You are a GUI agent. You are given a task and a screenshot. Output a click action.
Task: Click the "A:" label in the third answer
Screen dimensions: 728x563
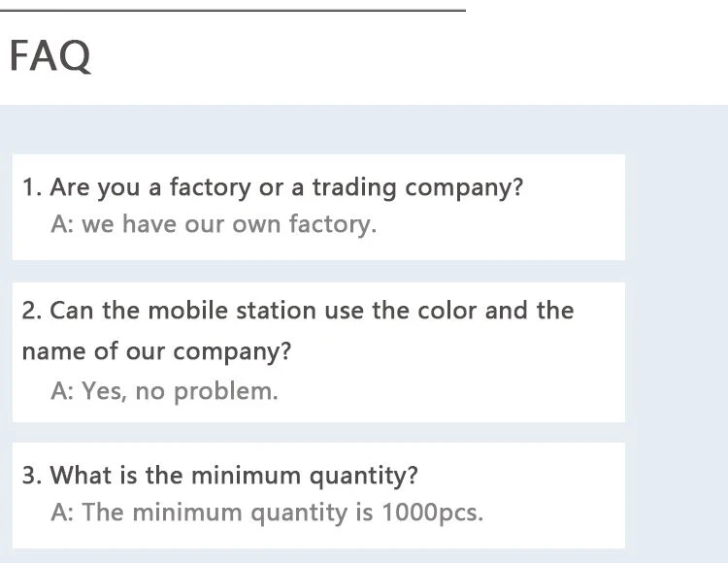coord(63,513)
